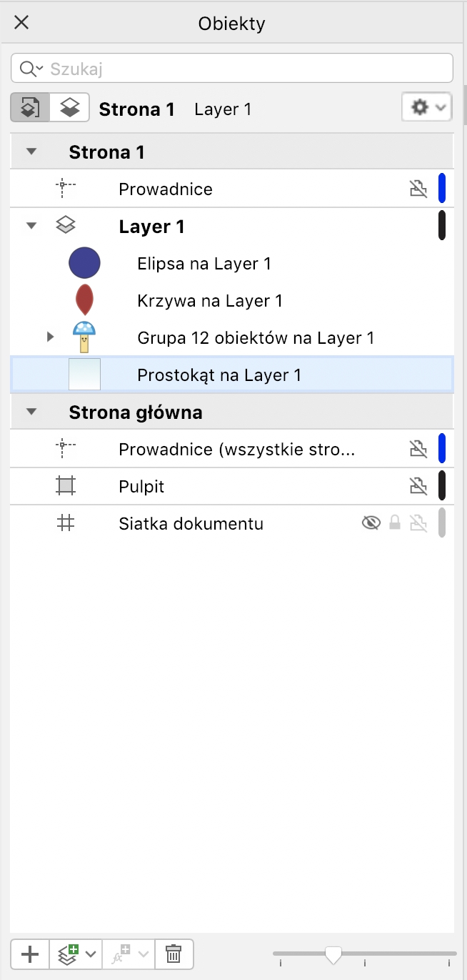This screenshot has height=980, width=467.
Task: Toggle printing for Pulpit layer
Action: 418,487
